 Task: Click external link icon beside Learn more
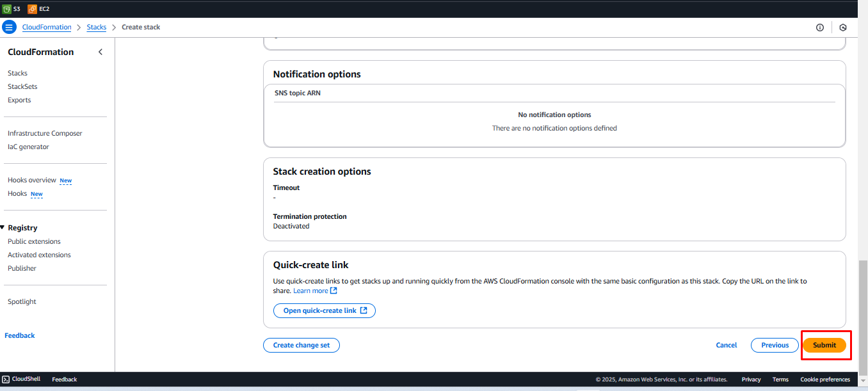[334, 291]
